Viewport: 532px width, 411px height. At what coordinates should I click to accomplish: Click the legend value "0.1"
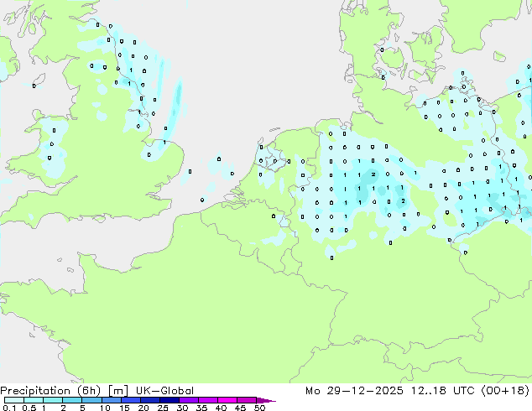tap(9, 408)
